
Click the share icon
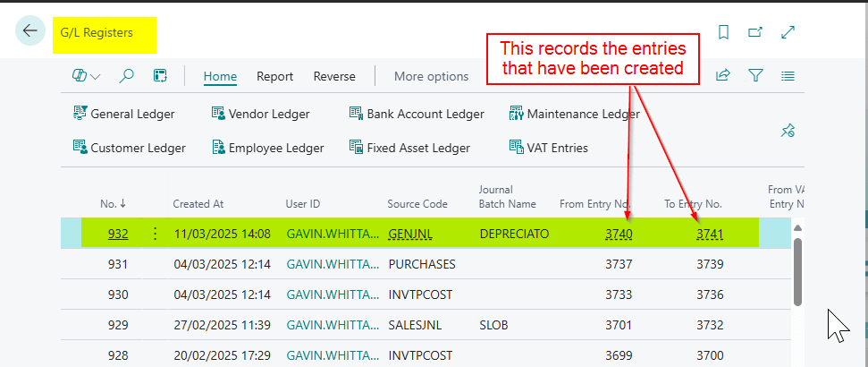click(723, 76)
